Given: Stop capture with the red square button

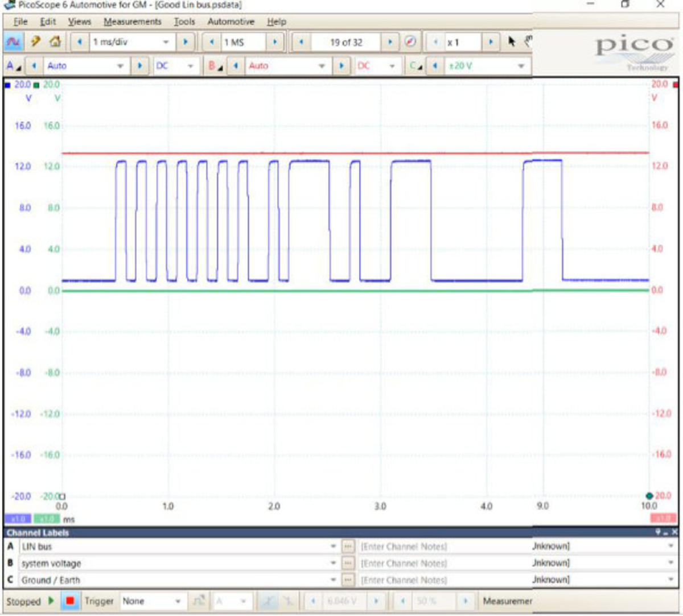Looking at the screenshot, I should point(70,601).
